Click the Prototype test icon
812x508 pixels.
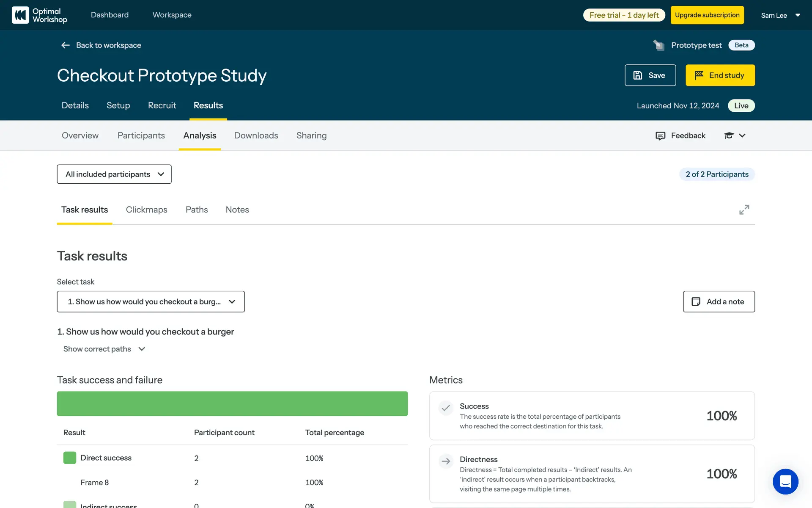coord(658,45)
